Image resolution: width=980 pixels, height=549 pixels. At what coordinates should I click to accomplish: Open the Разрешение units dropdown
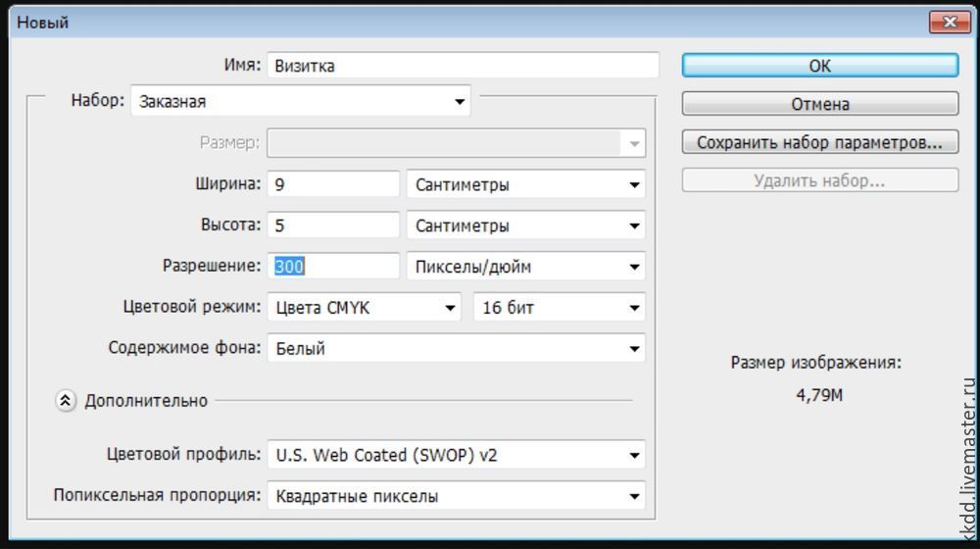click(x=526, y=267)
